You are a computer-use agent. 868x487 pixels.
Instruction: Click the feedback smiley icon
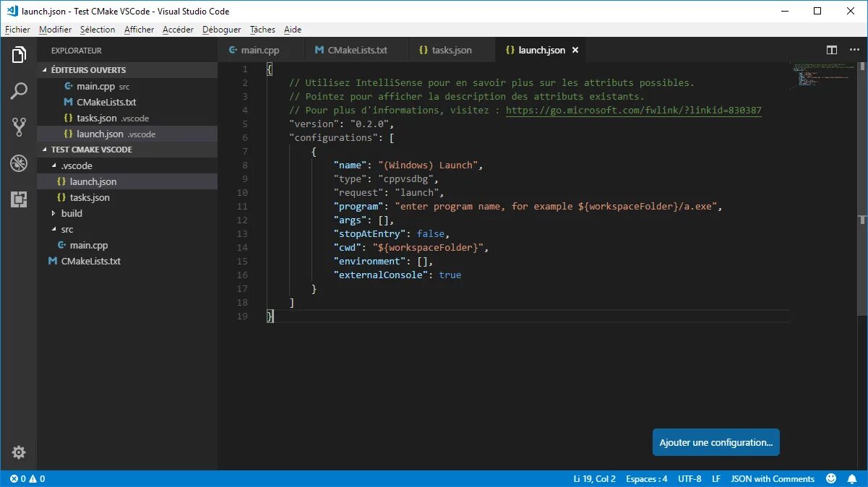[x=831, y=478]
